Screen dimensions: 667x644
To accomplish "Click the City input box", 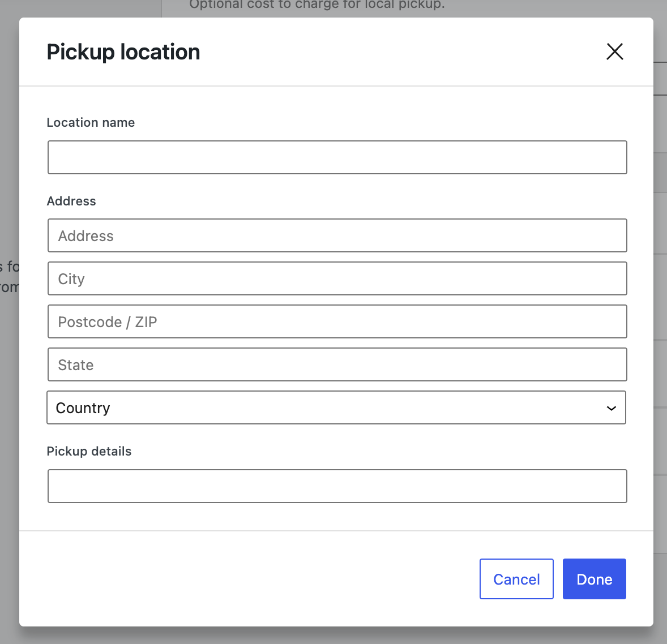I will click(x=336, y=278).
